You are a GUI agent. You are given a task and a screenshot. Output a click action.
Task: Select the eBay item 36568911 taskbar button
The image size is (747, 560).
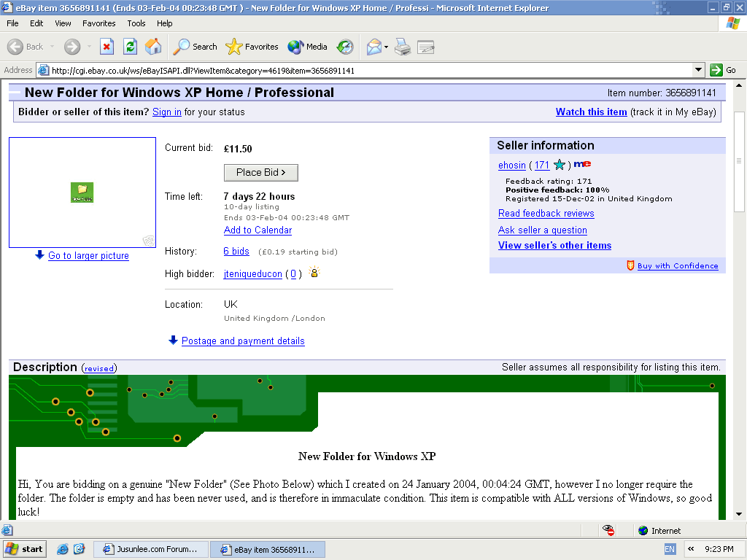pyautogui.click(x=268, y=549)
